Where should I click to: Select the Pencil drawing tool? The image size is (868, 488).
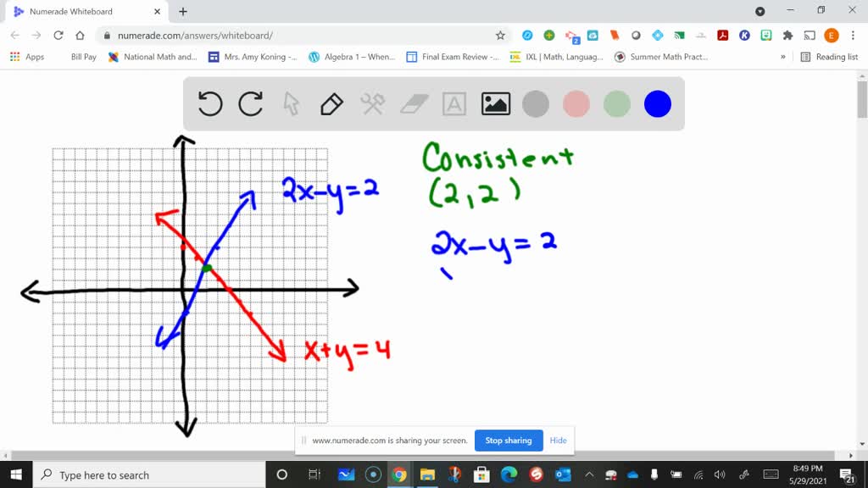(331, 103)
